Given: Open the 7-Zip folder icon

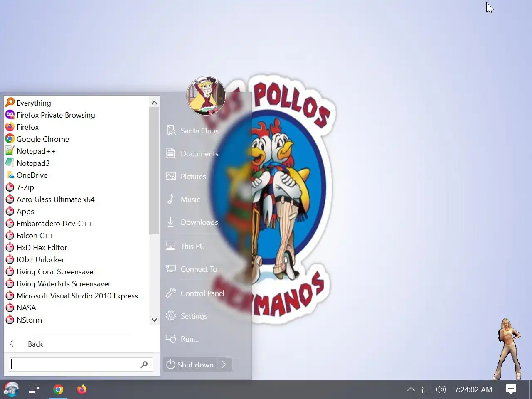Looking at the screenshot, I should (x=10, y=187).
